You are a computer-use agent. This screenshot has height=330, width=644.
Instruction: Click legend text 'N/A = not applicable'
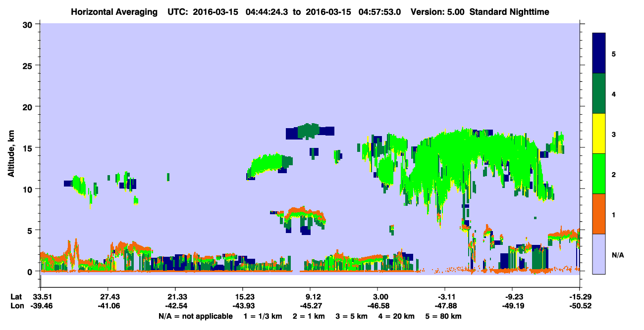(x=195, y=316)
